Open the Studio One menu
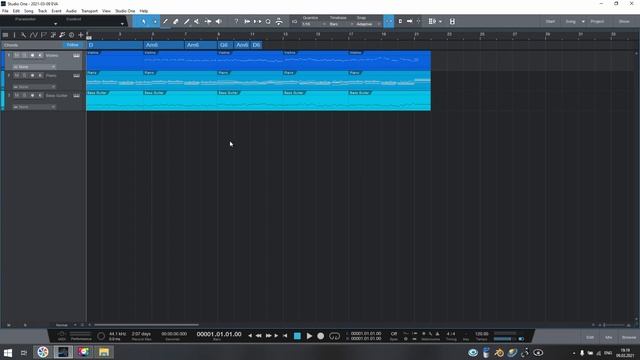 tap(125, 11)
